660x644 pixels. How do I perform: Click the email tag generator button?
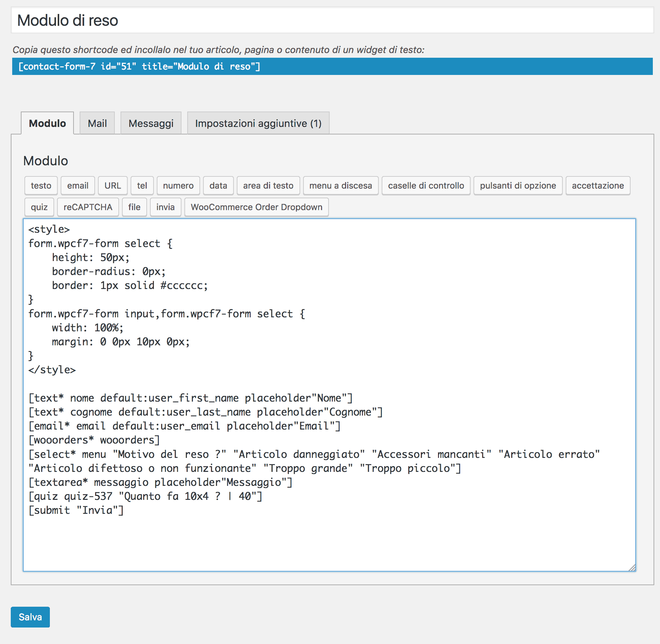coord(77,186)
